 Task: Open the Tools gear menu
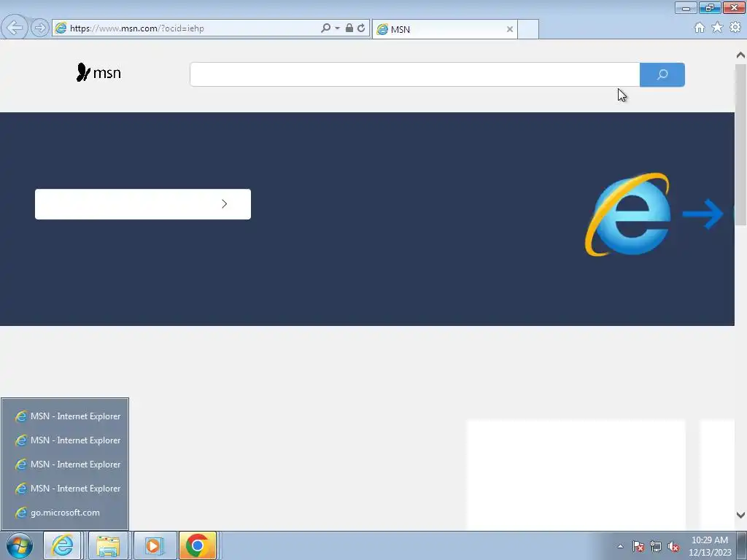735,28
